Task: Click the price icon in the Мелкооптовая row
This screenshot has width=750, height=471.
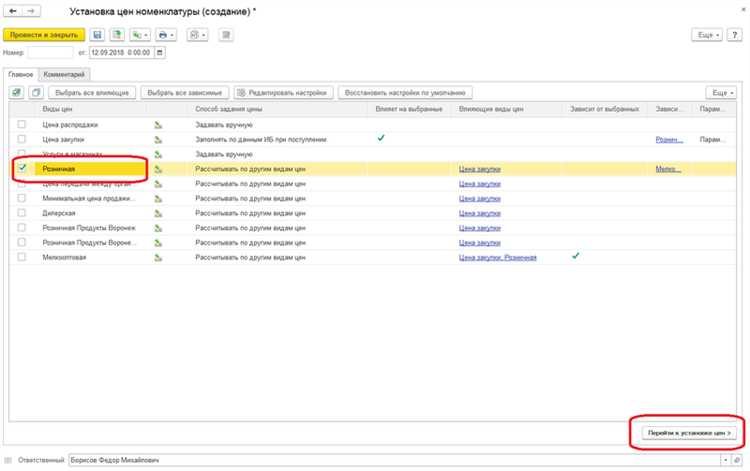Action: coord(158,257)
